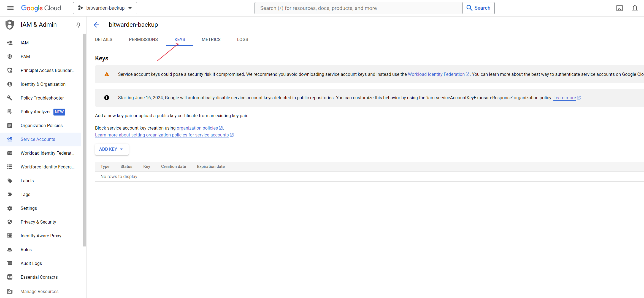Image resolution: width=644 pixels, height=298 pixels.
Task: Click the Labels tag icon
Action: click(x=10, y=181)
